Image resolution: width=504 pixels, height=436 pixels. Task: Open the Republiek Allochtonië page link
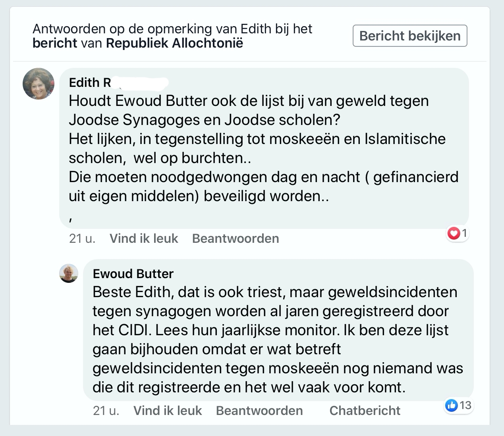174,43
